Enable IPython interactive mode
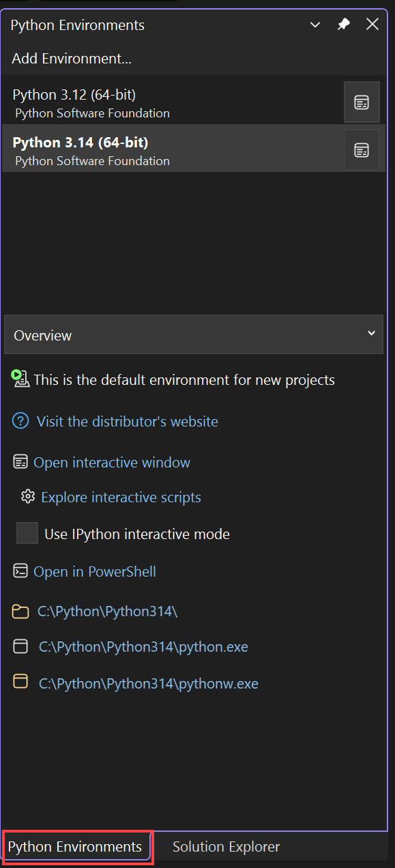 click(x=26, y=533)
